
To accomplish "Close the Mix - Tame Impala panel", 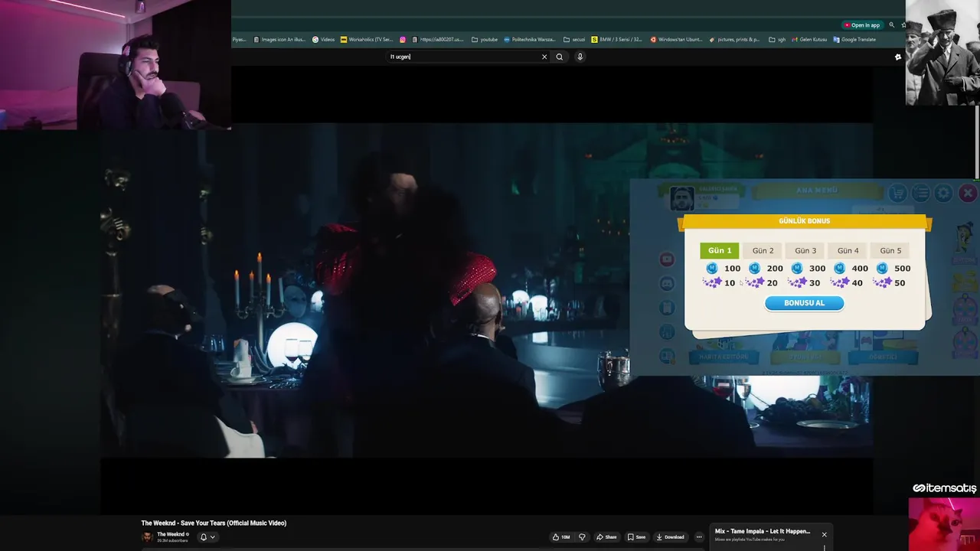I will point(824,534).
